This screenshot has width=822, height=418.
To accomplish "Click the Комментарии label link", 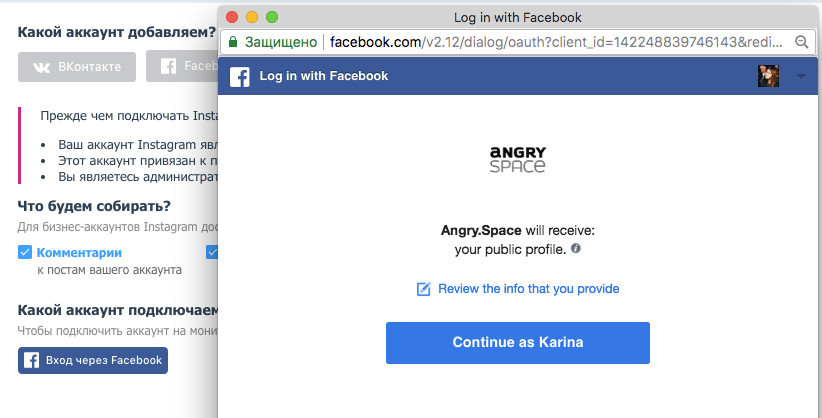I will pos(79,252).
